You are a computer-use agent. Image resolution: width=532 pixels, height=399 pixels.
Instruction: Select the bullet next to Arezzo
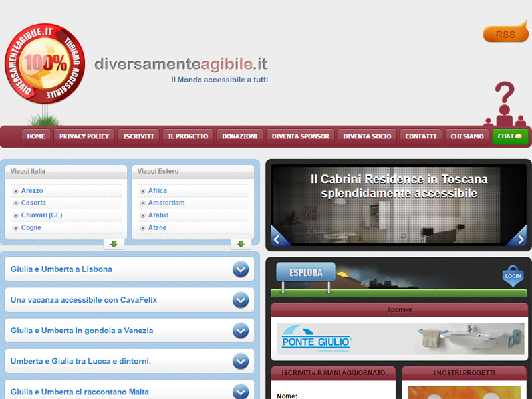15,190
